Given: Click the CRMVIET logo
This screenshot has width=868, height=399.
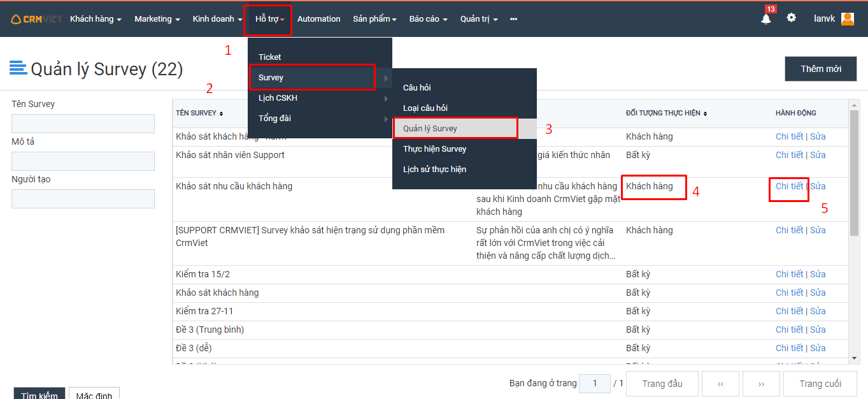Looking at the screenshot, I should (x=36, y=19).
